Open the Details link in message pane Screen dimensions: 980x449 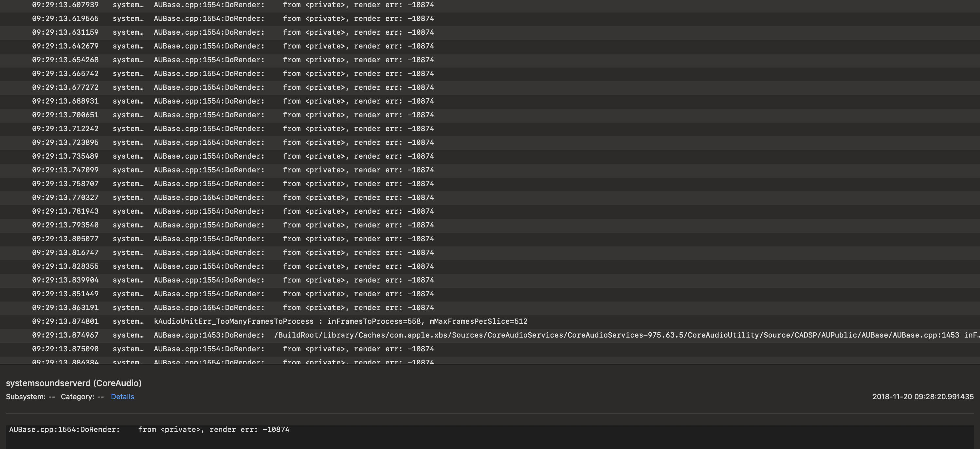pos(122,397)
